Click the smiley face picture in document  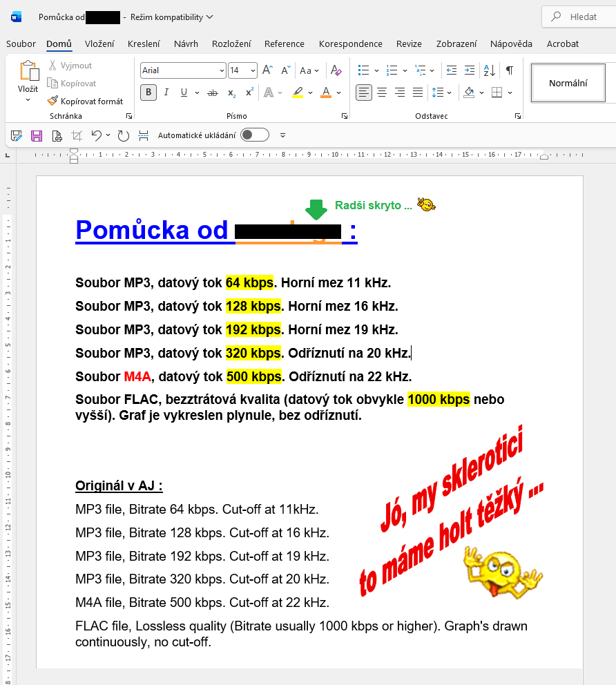click(x=503, y=572)
